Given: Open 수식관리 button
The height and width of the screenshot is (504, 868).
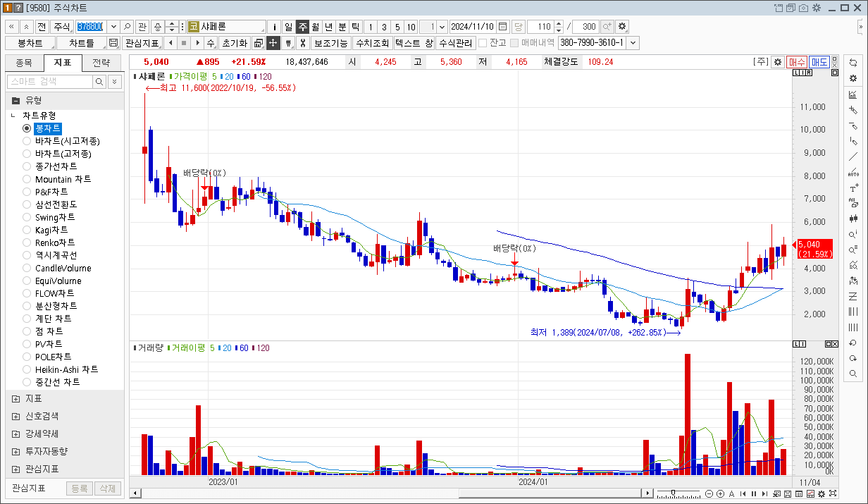Looking at the screenshot, I should (x=455, y=43).
